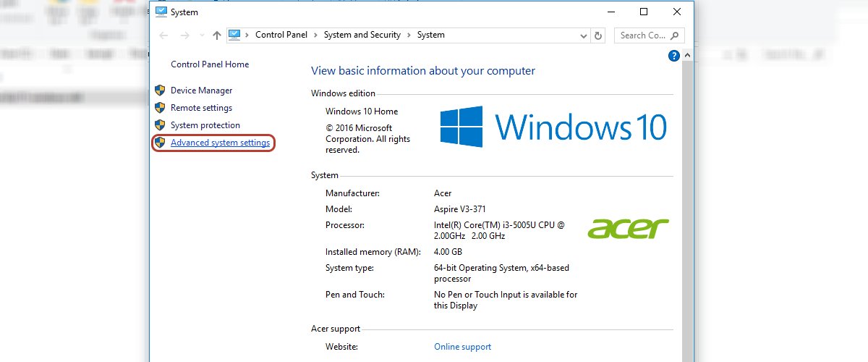The image size is (868, 362).
Task: Click the Forward navigation arrow
Action: (x=185, y=35)
